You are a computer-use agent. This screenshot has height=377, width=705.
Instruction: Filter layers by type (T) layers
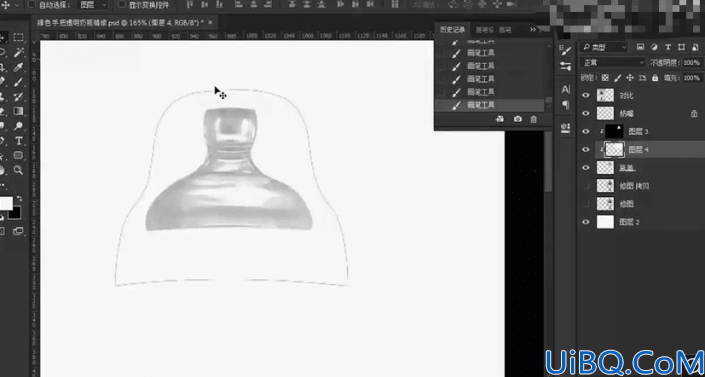pos(668,47)
